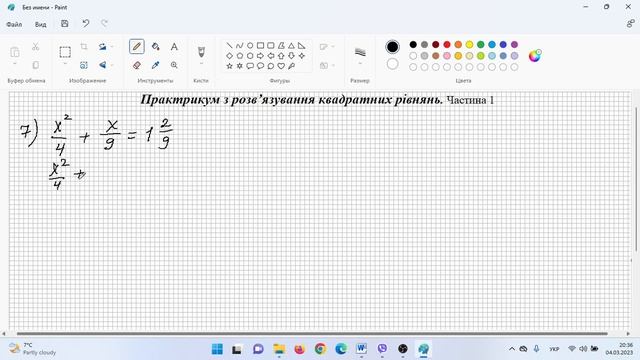Open the Windows Start menu
The height and width of the screenshot is (360, 640).
[x=217, y=349]
